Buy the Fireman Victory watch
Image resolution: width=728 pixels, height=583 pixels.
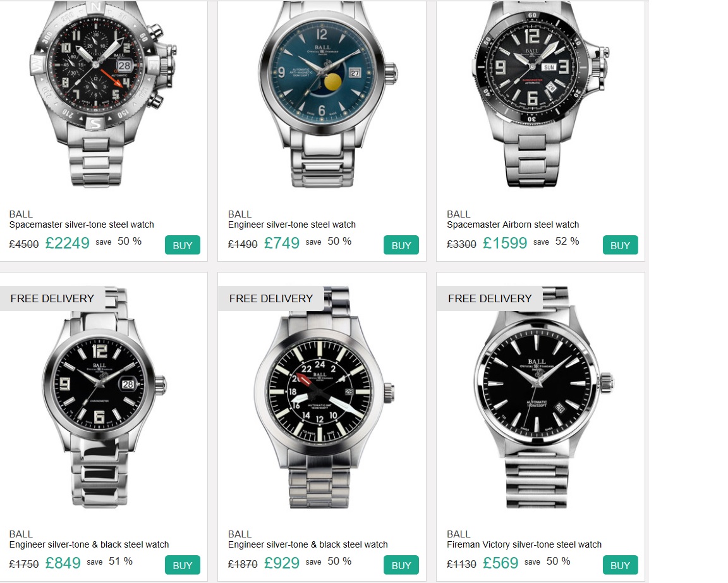tap(621, 565)
